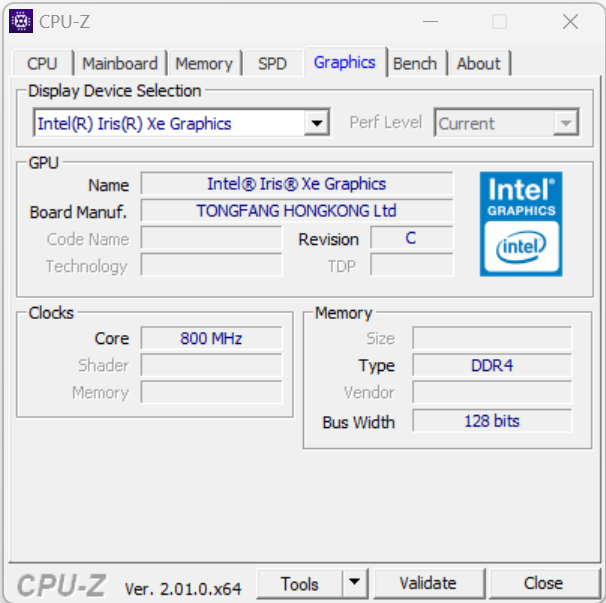Click the Board Manuf. label
The image size is (606, 603).
click(78, 212)
